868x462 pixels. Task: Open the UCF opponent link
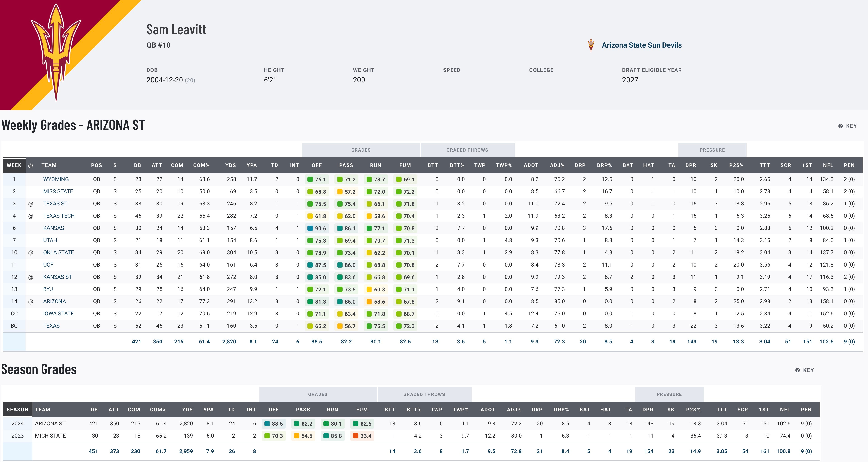[x=48, y=265]
